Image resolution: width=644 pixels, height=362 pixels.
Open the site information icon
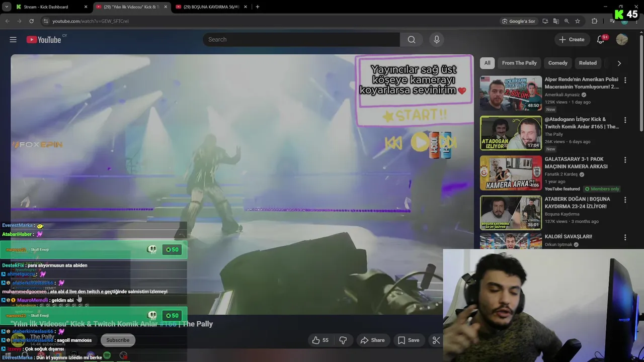pos(46,21)
